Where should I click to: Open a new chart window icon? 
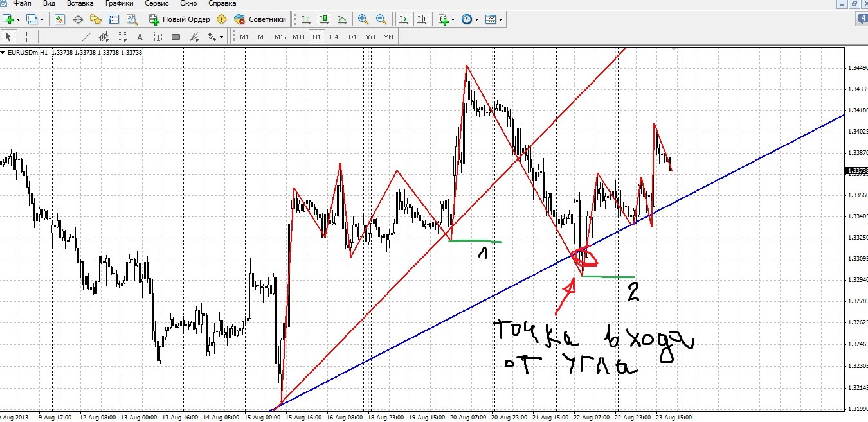click(8, 19)
